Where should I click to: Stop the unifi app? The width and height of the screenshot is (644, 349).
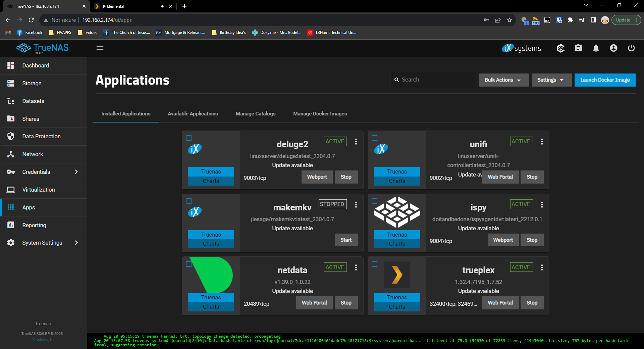click(x=532, y=177)
